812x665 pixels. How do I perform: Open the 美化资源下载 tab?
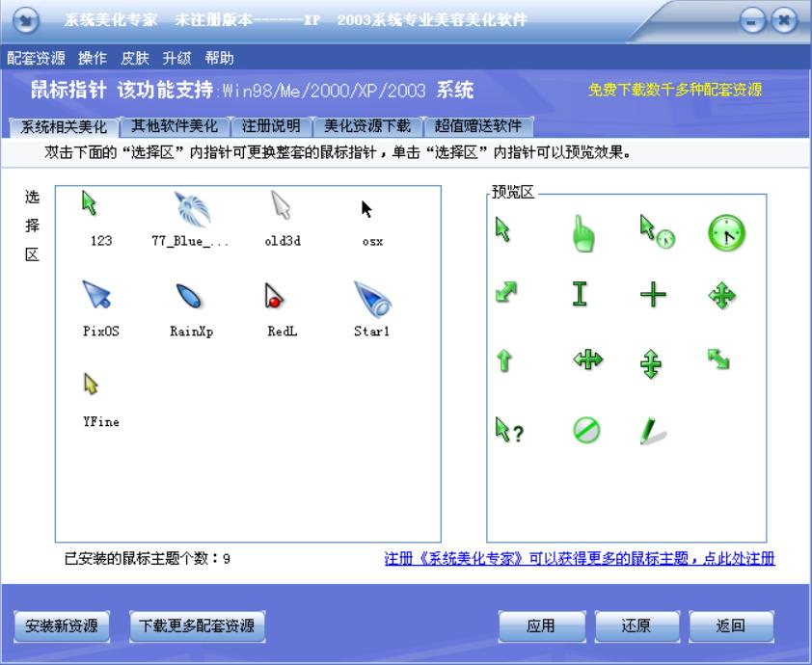367,125
